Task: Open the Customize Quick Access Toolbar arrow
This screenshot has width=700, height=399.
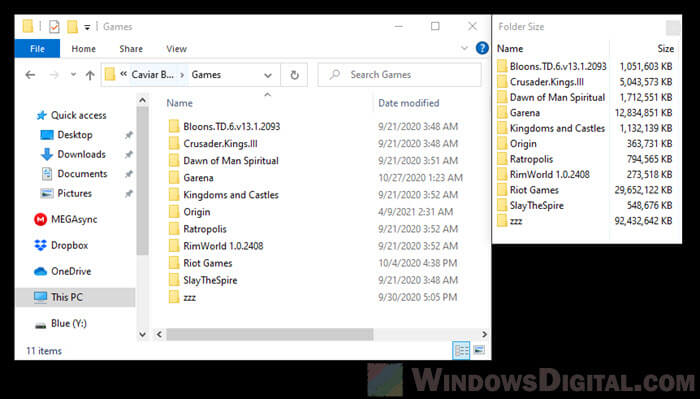Action: click(88, 28)
